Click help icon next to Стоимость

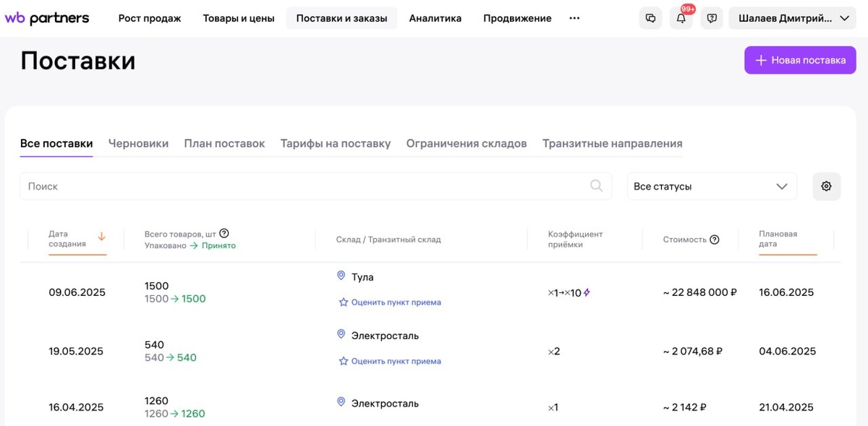(715, 239)
